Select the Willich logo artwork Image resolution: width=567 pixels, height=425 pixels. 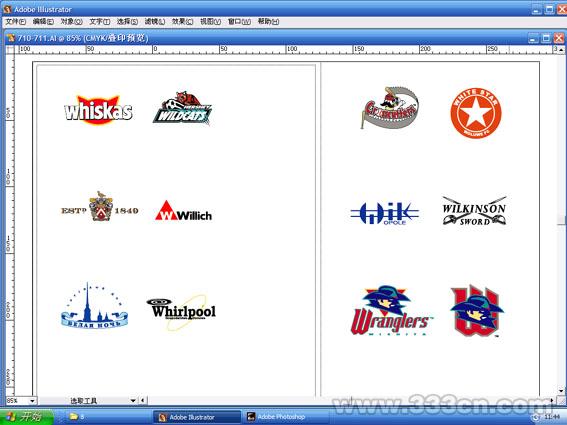click(183, 211)
